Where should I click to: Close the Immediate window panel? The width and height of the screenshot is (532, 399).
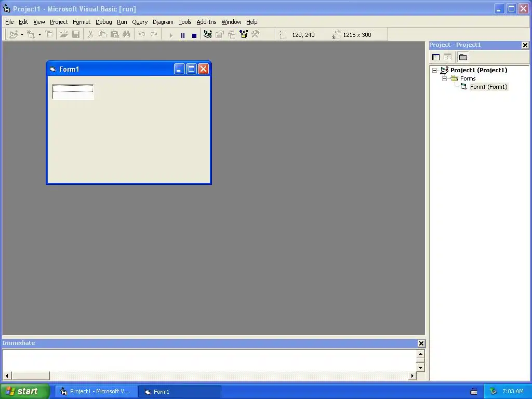coord(421,343)
